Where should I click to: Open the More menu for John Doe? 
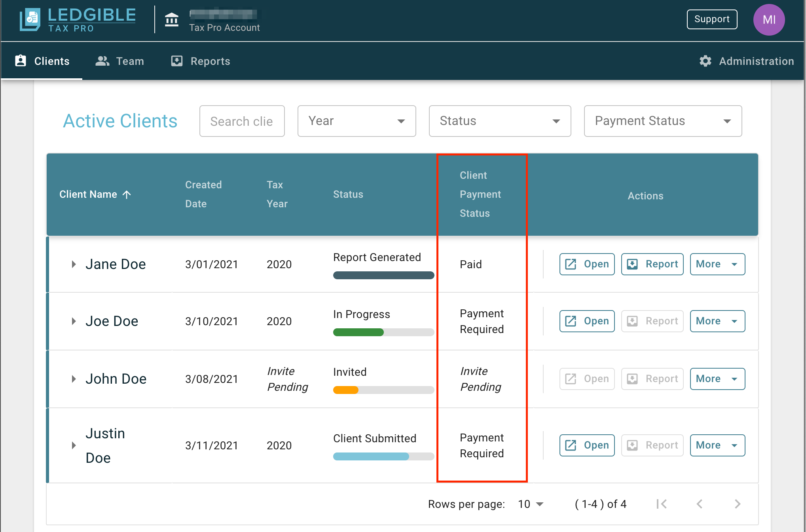tap(717, 379)
